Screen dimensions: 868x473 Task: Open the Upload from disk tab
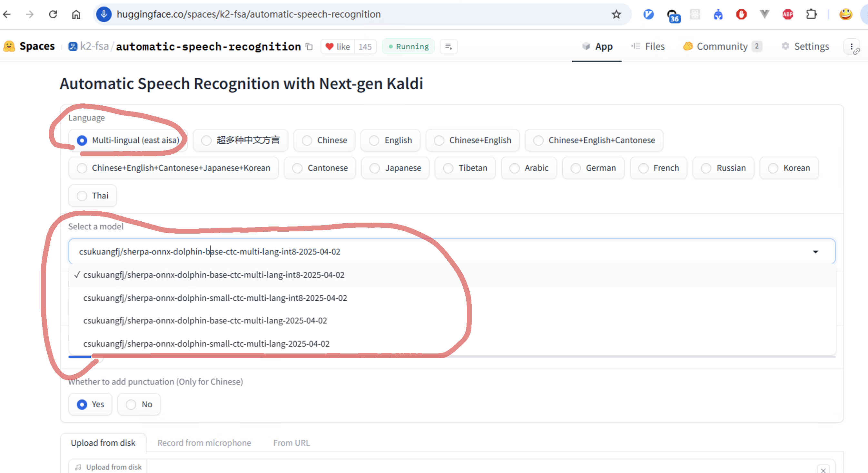coord(103,443)
